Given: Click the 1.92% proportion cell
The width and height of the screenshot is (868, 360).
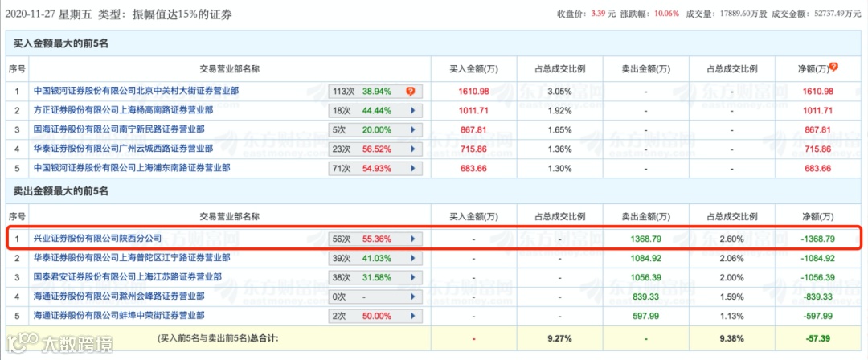Looking at the screenshot, I should click(559, 110).
